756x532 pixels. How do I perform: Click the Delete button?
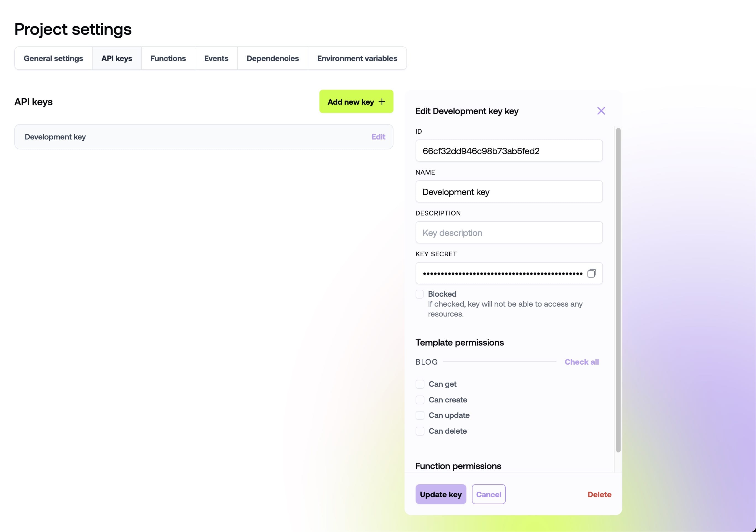pyautogui.click(x=599, y=494)
